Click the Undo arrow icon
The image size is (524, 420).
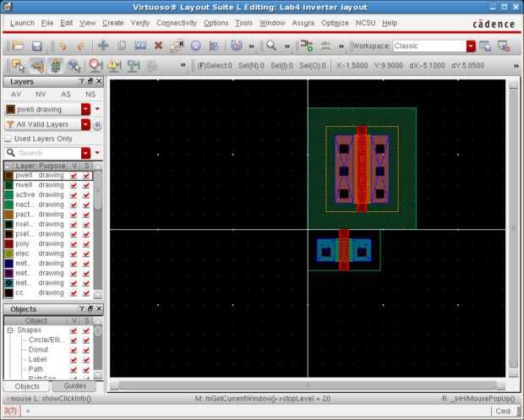63,46
